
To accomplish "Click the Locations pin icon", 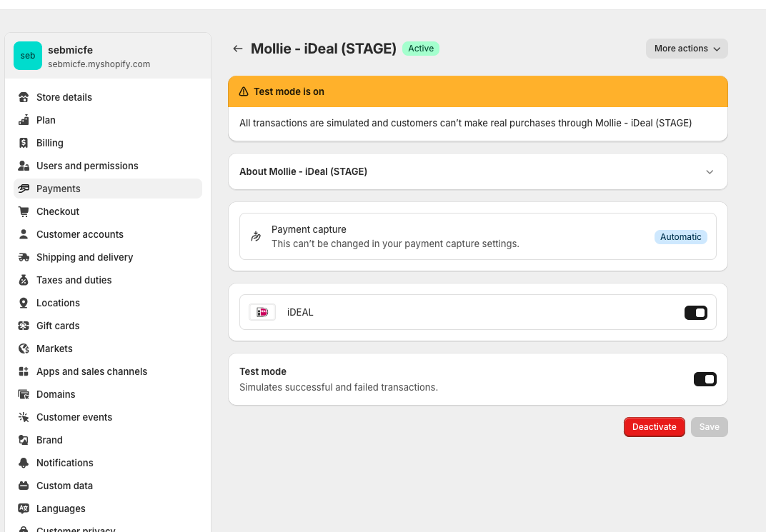I will 24,303.
